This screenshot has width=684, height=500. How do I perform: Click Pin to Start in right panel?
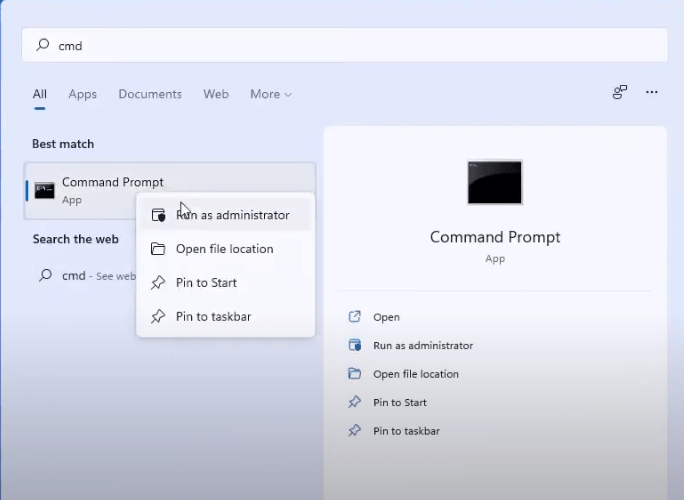pyautogui.click(x=400, y=402)
